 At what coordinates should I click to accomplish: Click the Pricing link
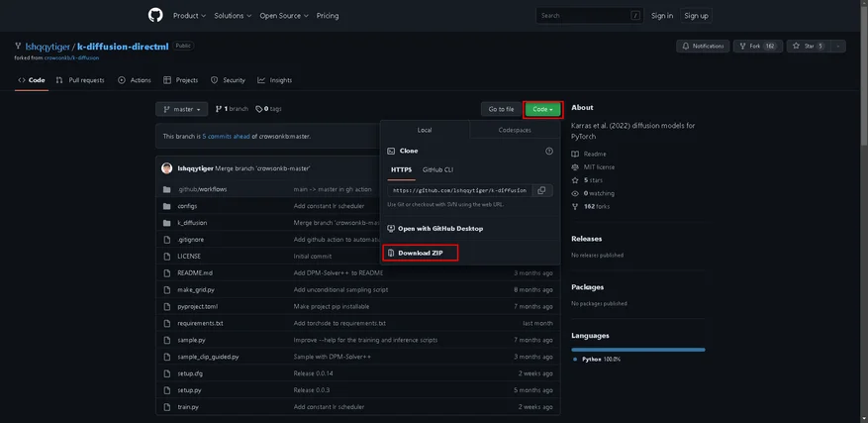coord(328,16)
